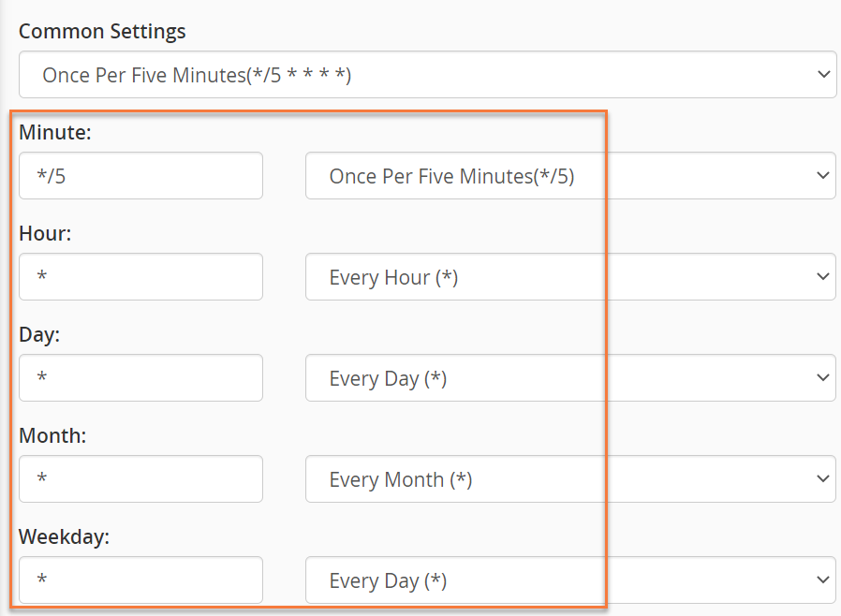This screenshot has height=616, width=841.
Task: Select the Month input field
Action: pyautogui.click(x=140, y=479)
